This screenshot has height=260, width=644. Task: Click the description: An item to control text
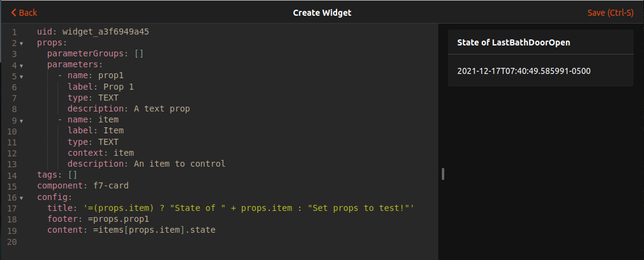tap(146, 164)
